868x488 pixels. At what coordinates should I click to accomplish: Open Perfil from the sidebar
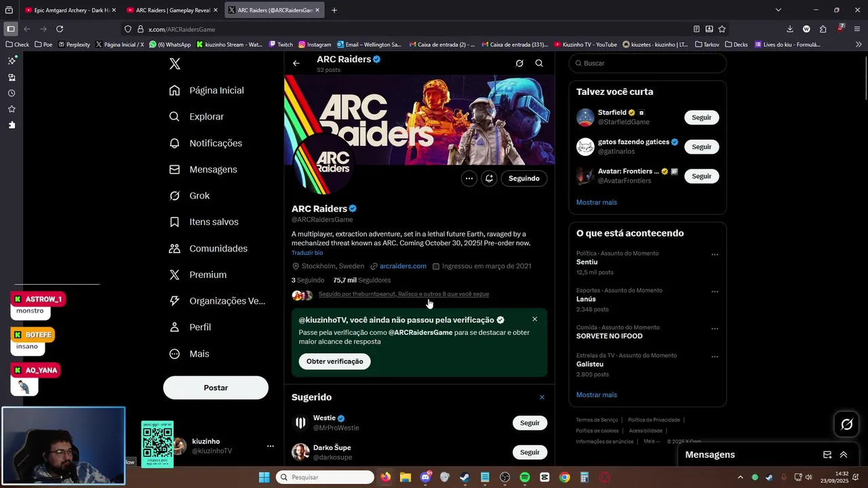(190, 327)
